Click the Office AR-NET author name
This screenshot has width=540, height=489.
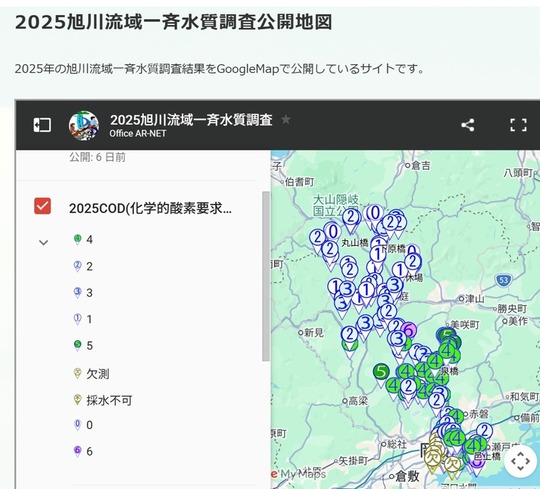138,134
